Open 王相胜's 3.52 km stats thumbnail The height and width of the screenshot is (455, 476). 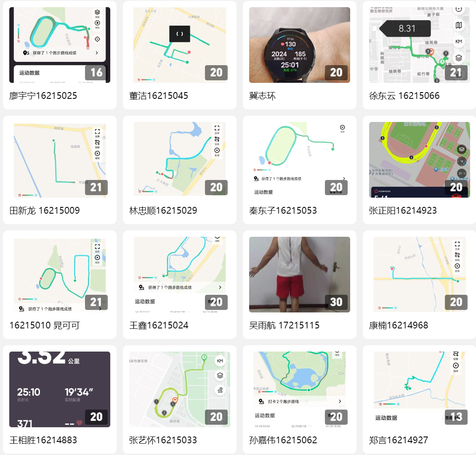coord(59,389)
